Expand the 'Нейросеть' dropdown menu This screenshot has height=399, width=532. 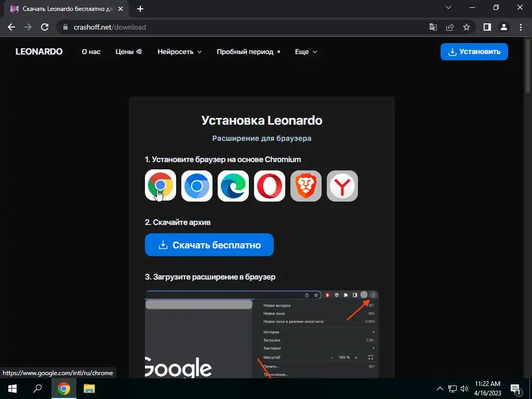(x=179, y=51)
